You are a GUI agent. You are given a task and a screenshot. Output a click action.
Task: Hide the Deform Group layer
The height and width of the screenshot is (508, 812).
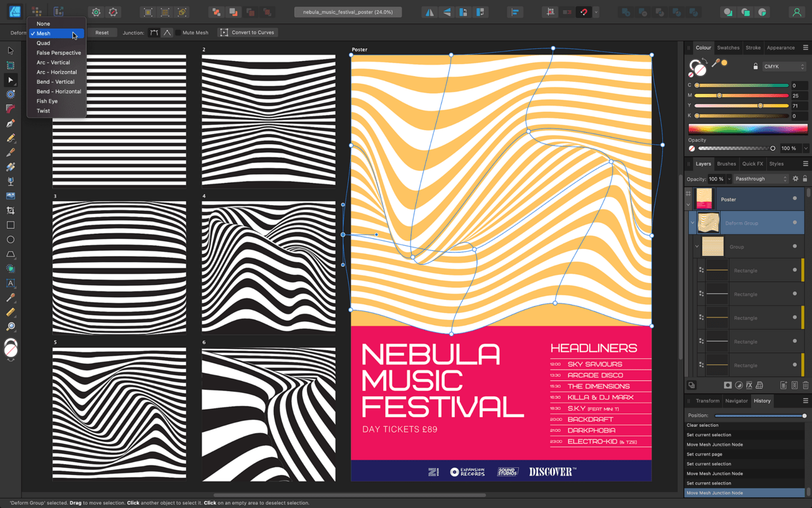click(794, 223)
